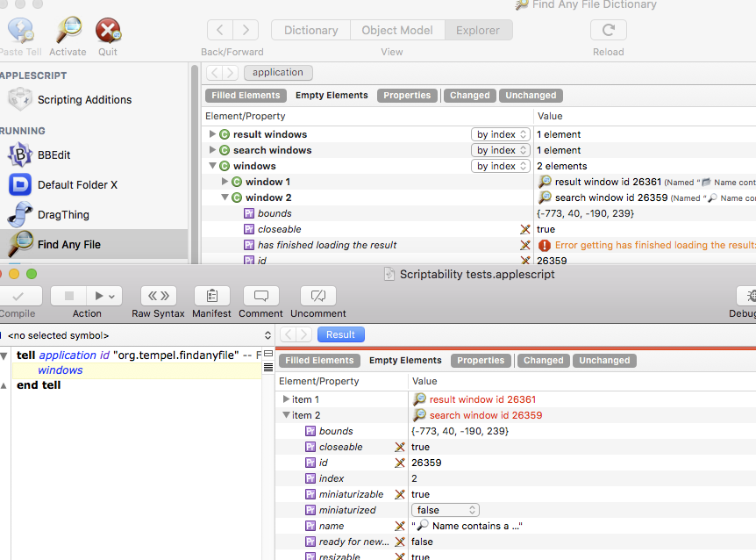Click the Reload button in toolbar
The width and height of the screenshot is (756, 560).
608,30
